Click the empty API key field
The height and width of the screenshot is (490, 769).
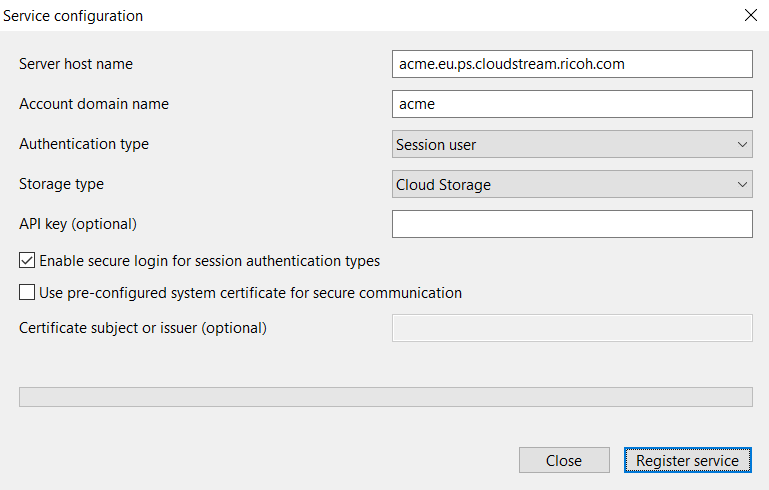[571, 224]
